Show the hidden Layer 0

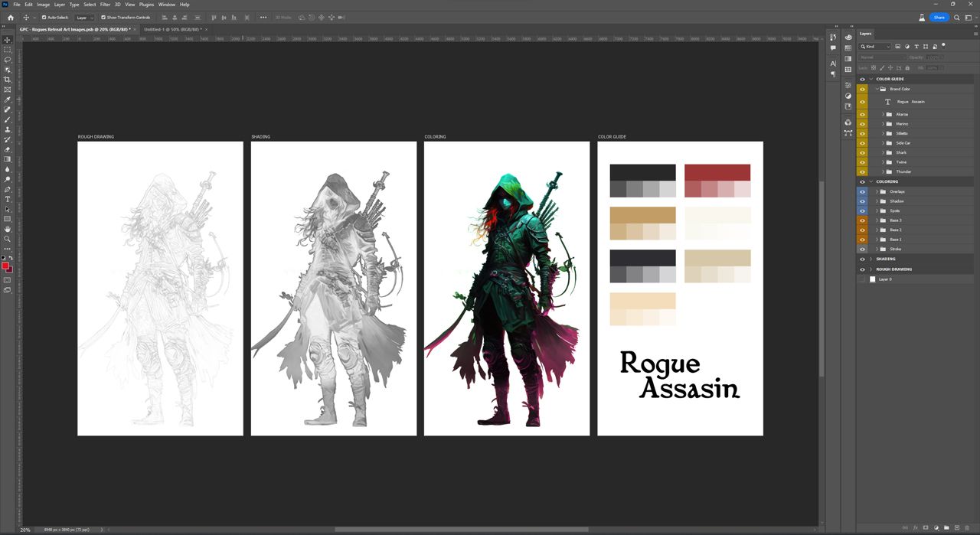tap(862, 279)
